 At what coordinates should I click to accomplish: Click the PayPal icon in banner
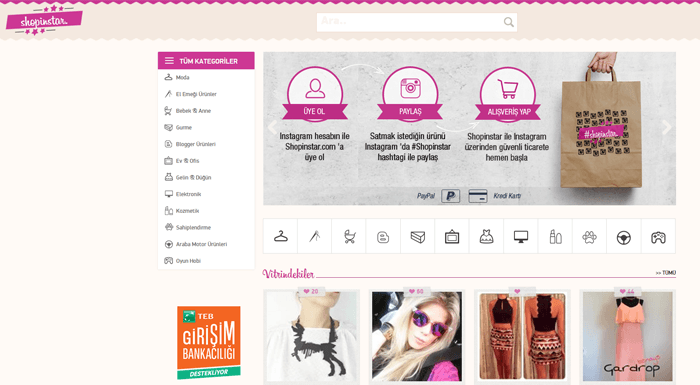[x=450, y=196]
